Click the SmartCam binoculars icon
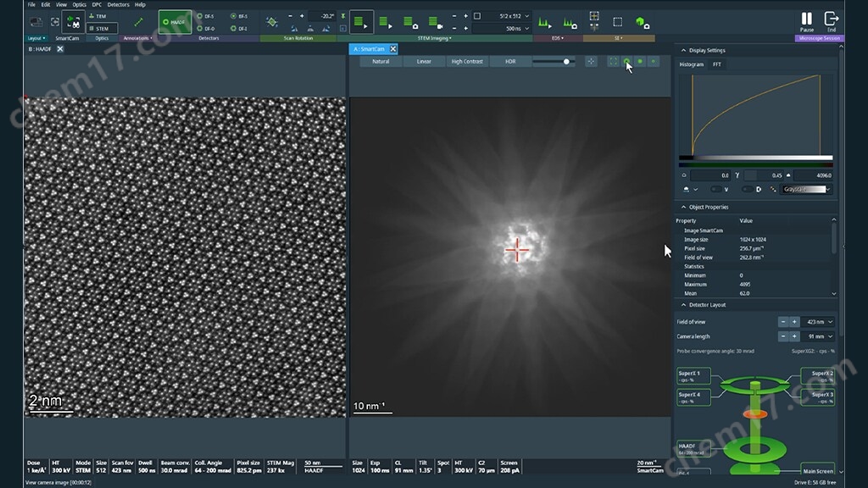Image resolution: width=868 pixels, height=488 pixels. click(x=74, y=23)
